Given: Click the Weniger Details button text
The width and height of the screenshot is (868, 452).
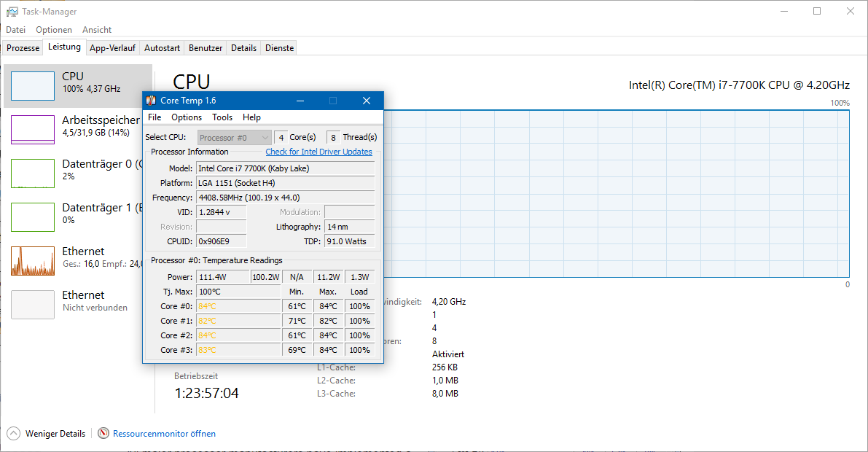Looking at the screenshot, I should (55, 434).
